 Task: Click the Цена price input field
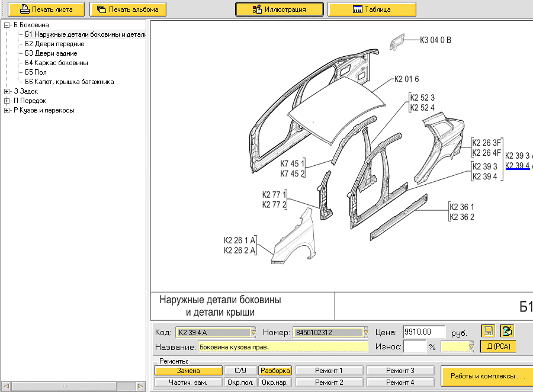424,332
